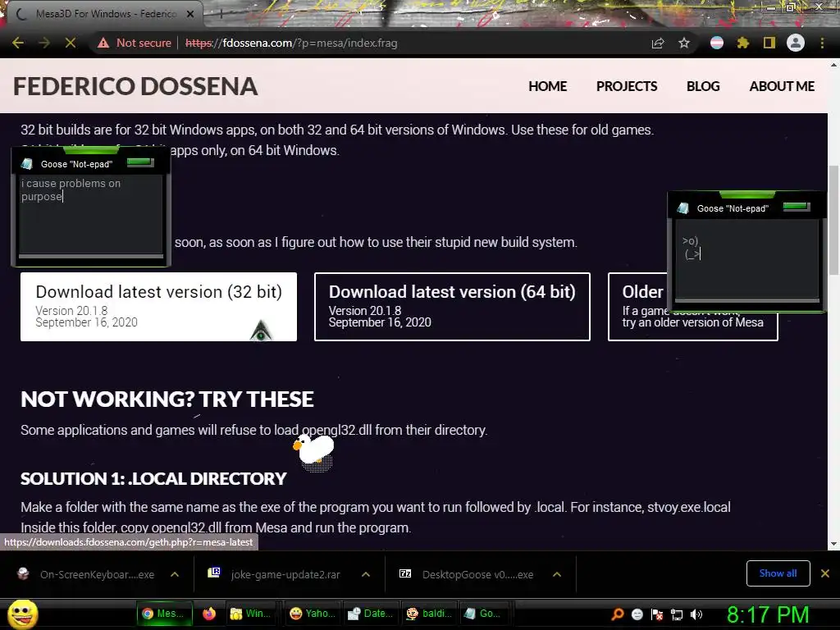Screen dimensions: 840x630
Task: Click the Show all downloads button
Action: [x=778, y=573]
